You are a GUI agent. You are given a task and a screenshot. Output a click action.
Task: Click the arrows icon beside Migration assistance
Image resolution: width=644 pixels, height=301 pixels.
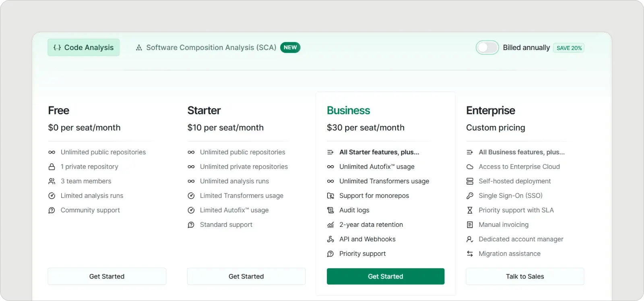pos(470,253)
